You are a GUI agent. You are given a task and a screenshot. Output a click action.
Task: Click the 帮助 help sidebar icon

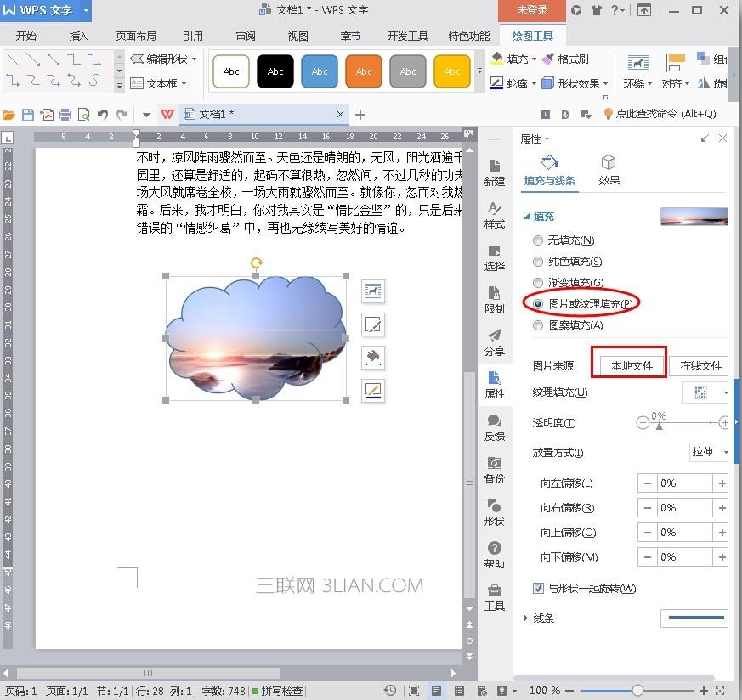pyautogui.click(x=494, y=554)
